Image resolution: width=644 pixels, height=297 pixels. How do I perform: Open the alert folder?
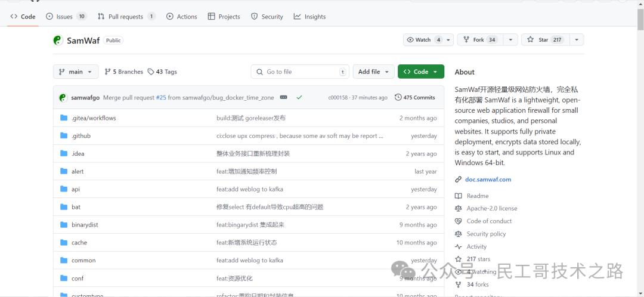[x=77, y=171]
